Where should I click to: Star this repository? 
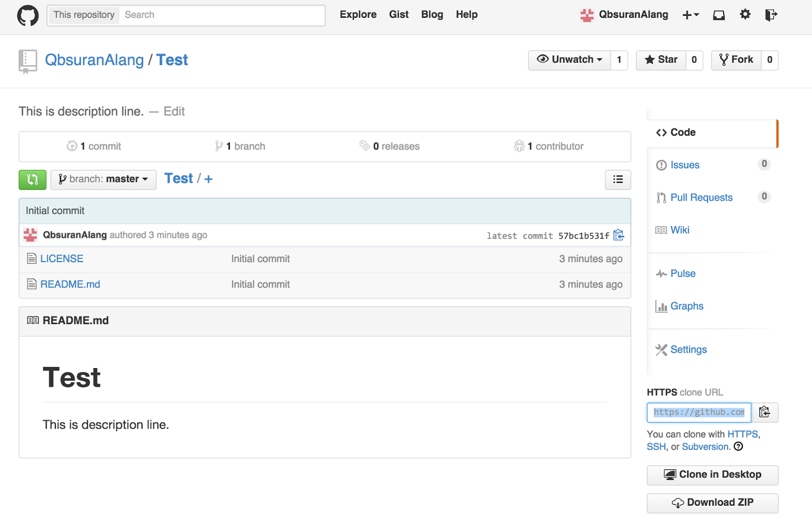tap(661, 60)
